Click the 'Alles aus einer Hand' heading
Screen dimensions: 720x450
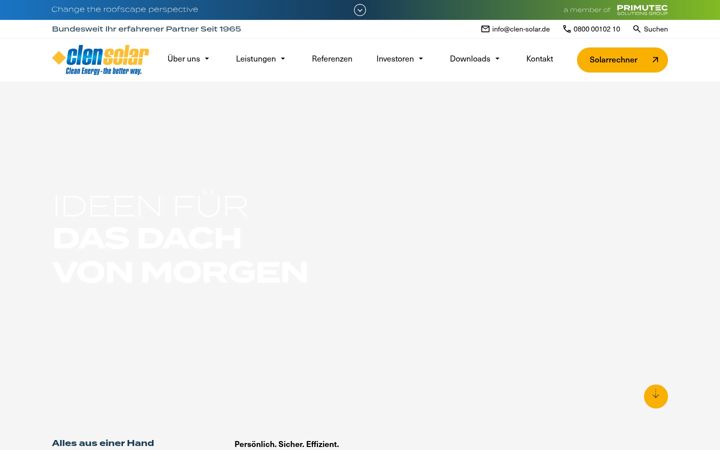point(103,443)
